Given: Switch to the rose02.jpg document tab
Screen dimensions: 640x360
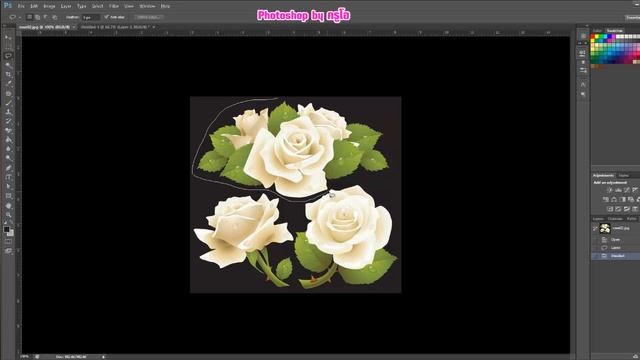Looking at the screenshot, I should [x=44, y=27].
